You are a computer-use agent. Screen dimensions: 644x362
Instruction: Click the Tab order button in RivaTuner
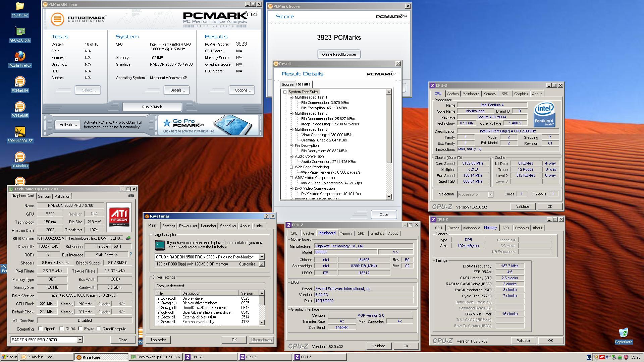click(158, 340)
